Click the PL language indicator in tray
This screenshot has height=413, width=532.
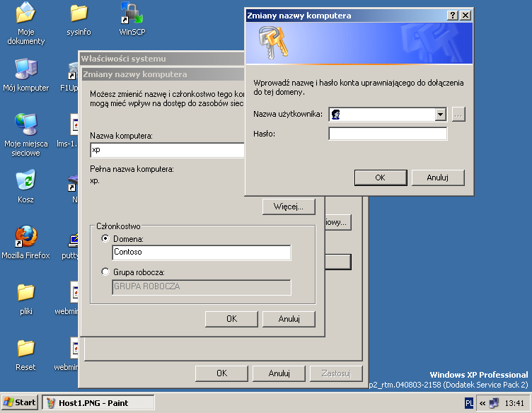(x=469, y=403)
